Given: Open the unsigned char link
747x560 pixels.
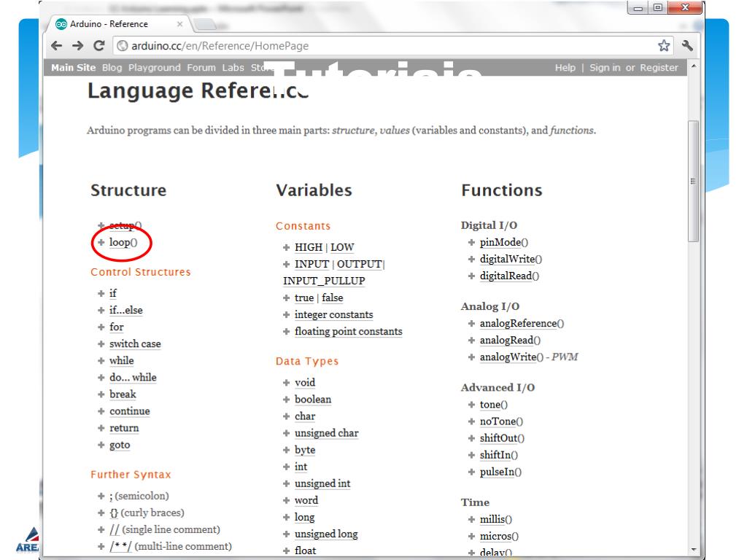Looking at the screenshot, I should 326,433.
